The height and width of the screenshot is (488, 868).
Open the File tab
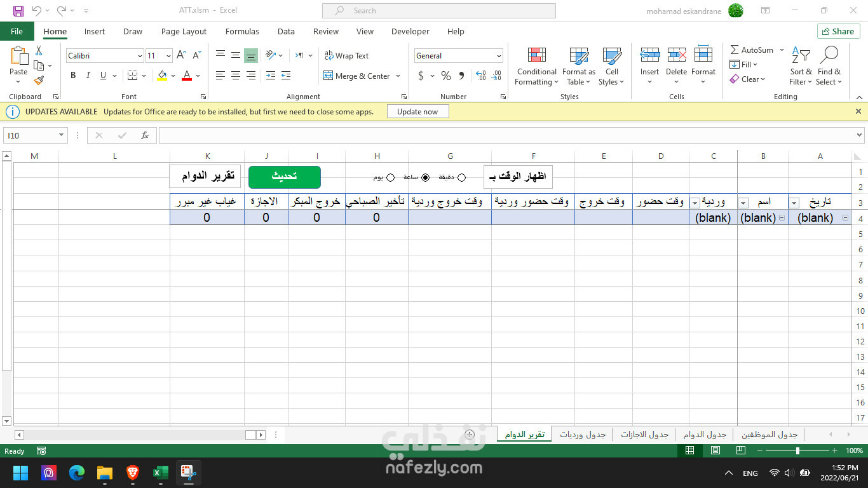coord(17,31)
